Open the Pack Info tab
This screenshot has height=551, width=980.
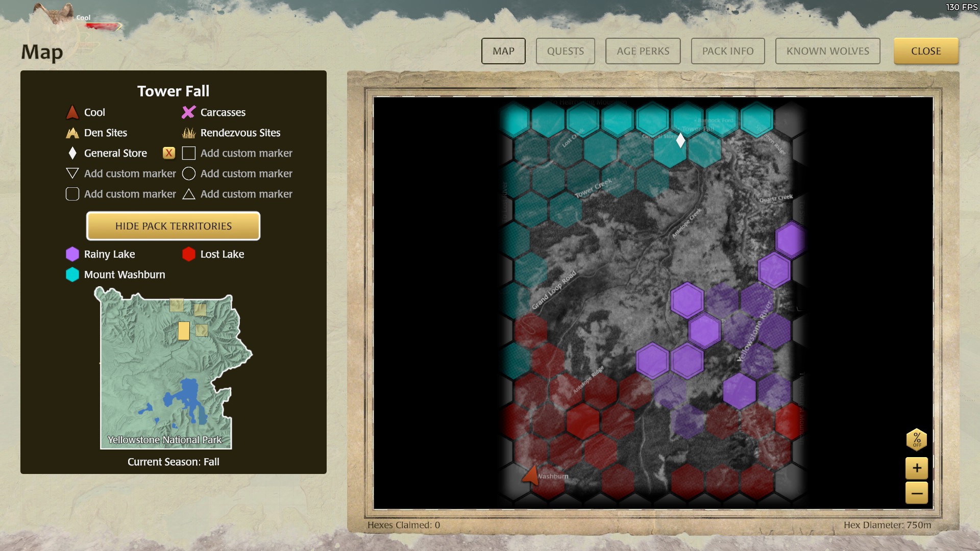[x=727, y=51]
